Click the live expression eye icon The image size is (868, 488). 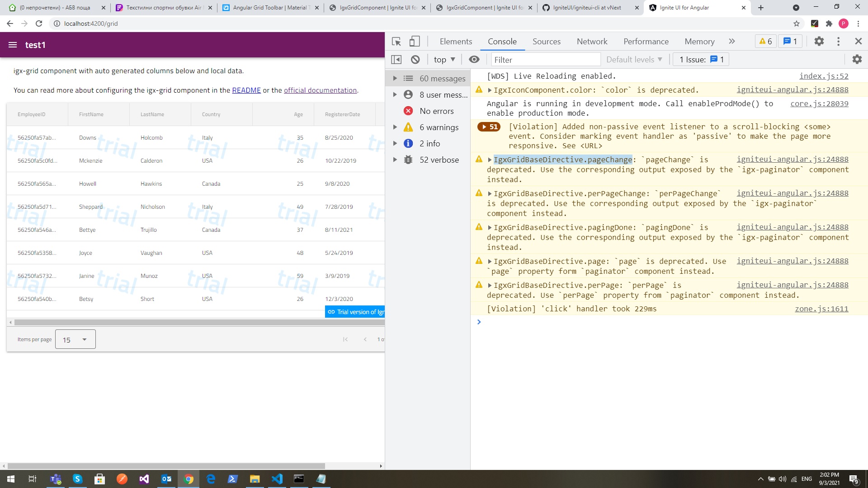click(474, 60)
